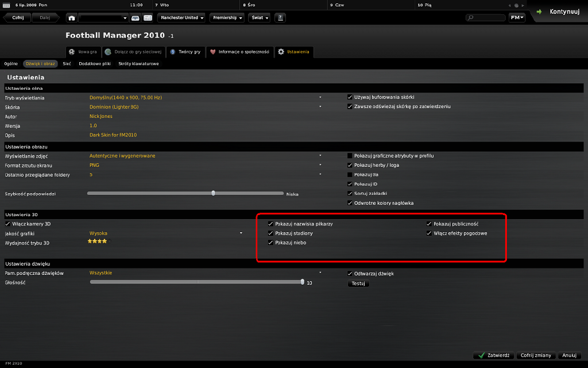
Task: Select the Twórcy gry tab
Action: [x=185, y=52]
